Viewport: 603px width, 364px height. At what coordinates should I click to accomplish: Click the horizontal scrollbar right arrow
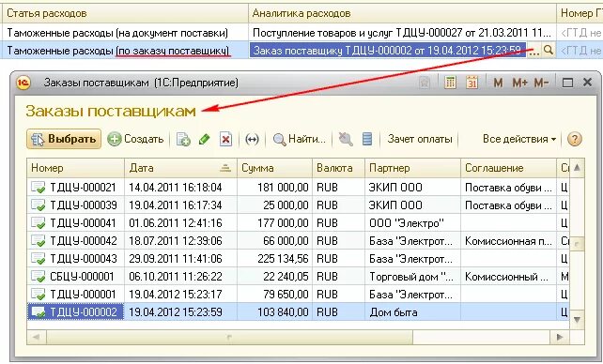click(560, 337)
